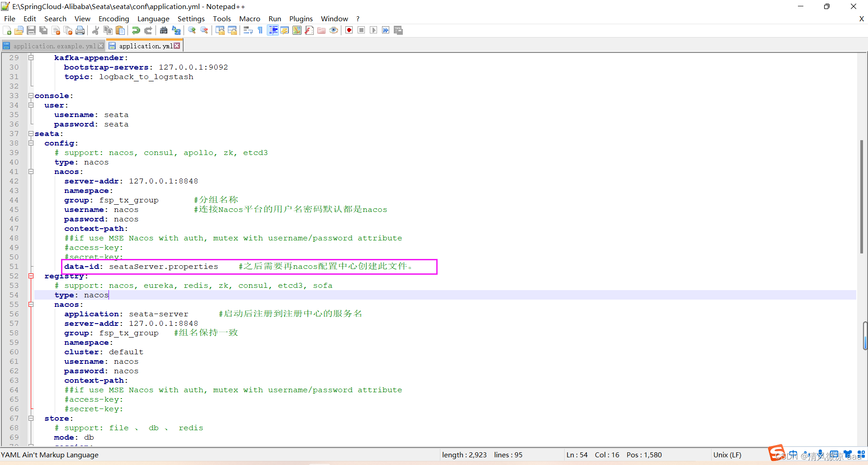This screenshot has width=868, height=465.
Task: Click the Redo toolbar icon
Action: pyautogui.click(x=148, y=30)
